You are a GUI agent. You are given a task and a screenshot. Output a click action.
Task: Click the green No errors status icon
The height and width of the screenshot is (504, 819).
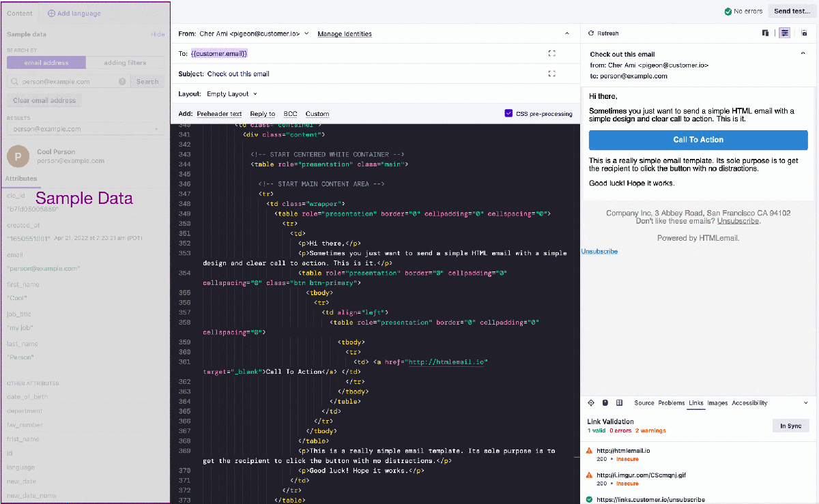(728, 12)
